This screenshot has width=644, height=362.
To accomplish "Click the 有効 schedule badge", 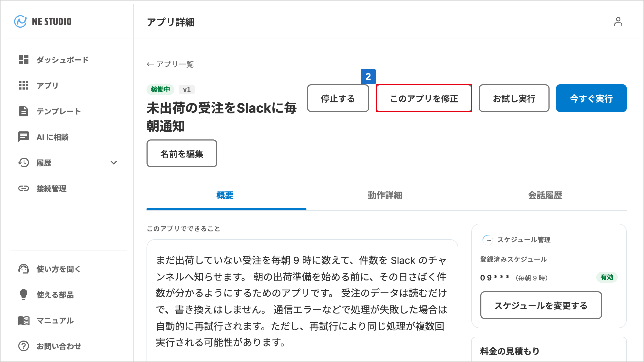I will [x=607, y=277].
